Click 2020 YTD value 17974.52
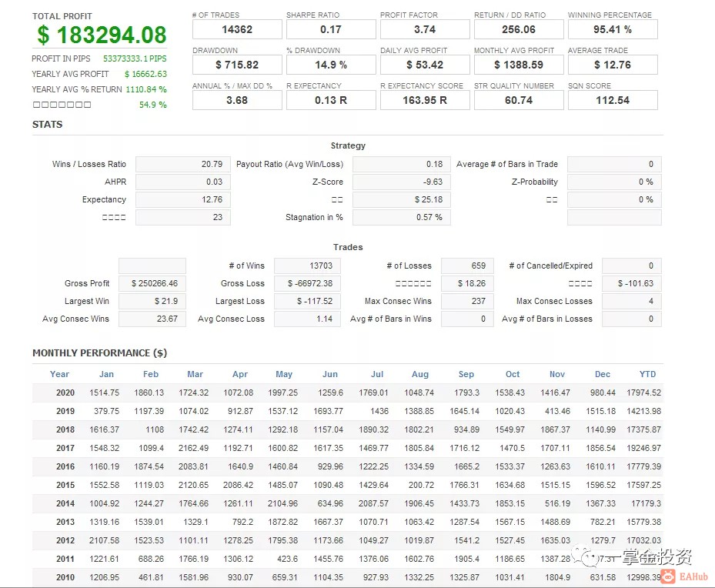 coord(644,393)
